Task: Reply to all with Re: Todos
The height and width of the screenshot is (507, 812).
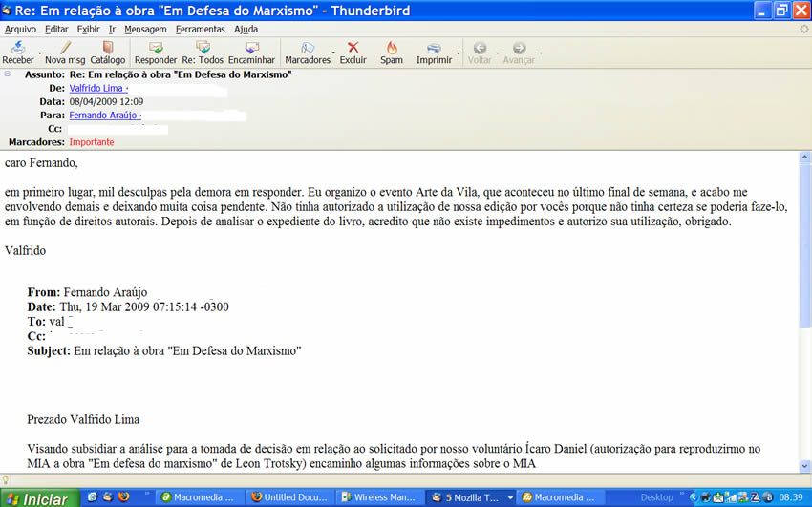Action: point(203,49)
